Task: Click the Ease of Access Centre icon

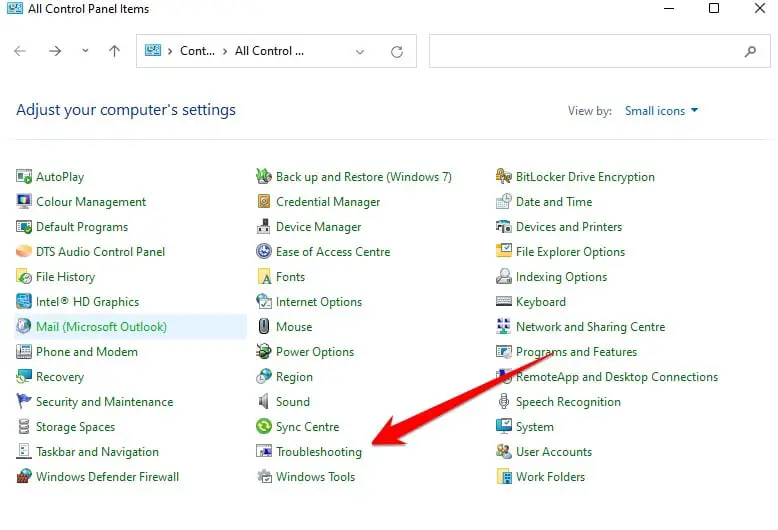Action: coord(264,251)
